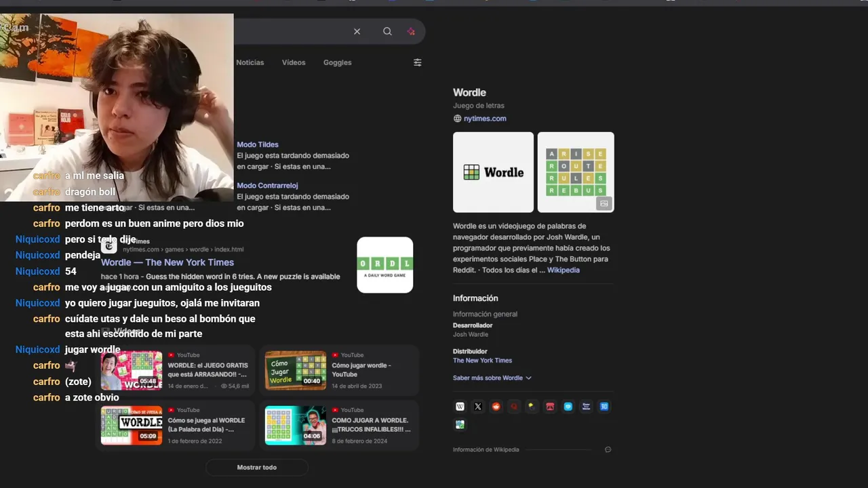The width and height of the screenshot is (868, 488).
Task: Clear the search query with the X icon
Action: pyautogui.click(x=357, y=31)
